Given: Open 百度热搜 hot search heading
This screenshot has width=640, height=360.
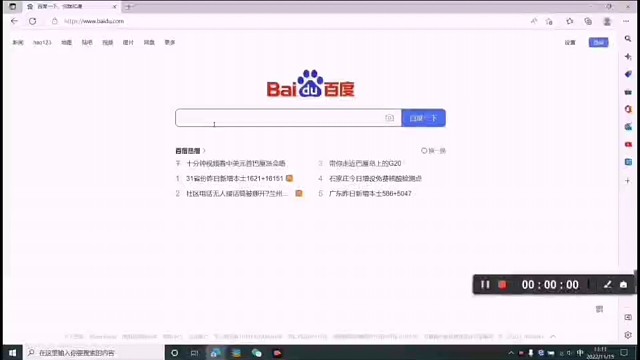Looking at the screenshot, I should [x=190, y=151].
